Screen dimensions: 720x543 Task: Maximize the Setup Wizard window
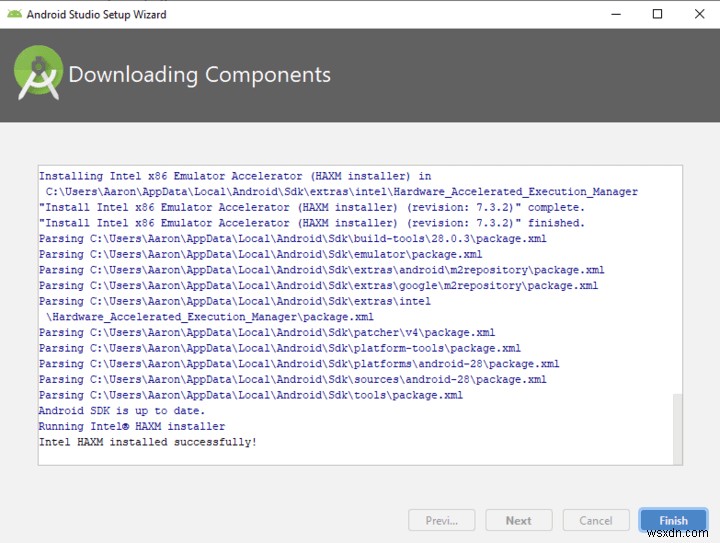tap(657, 14)
